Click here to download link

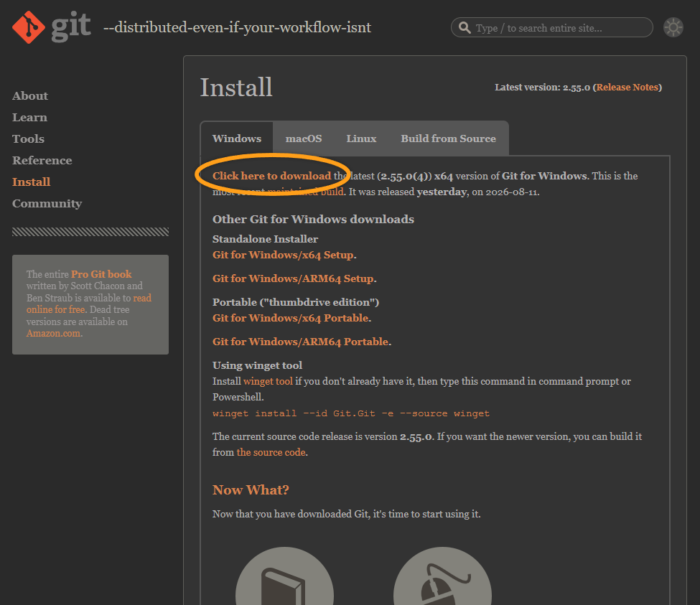272,176
